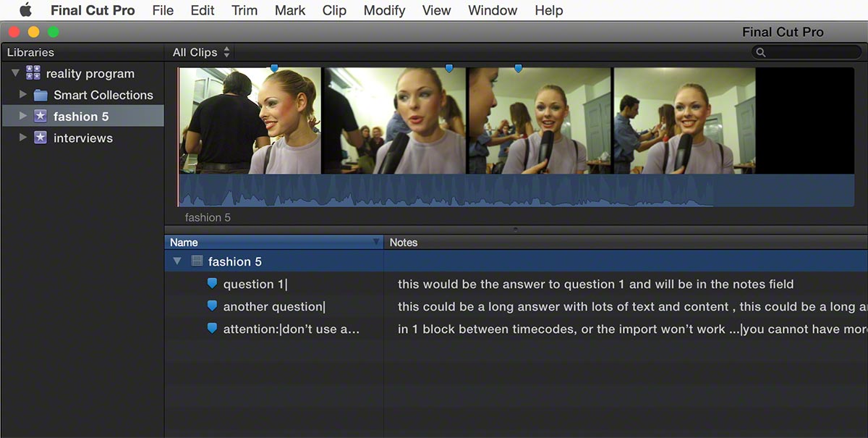Click the magnifier icon in search field
The image size is (868, 438).
761,52
